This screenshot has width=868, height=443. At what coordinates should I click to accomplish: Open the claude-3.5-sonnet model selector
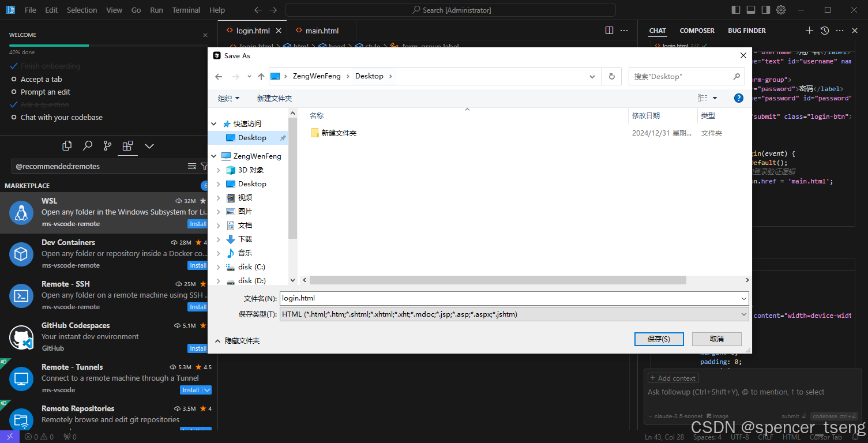[675, 416]
